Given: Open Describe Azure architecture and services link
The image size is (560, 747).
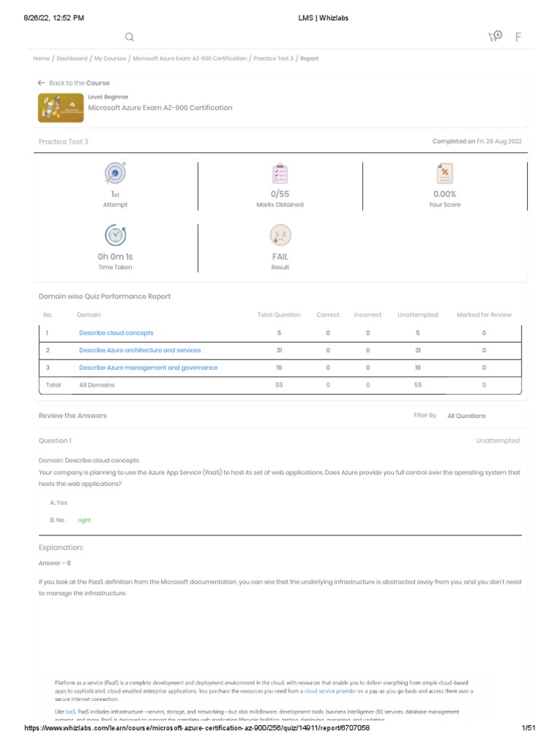Looking at the screenshot, I should [140, 350].
